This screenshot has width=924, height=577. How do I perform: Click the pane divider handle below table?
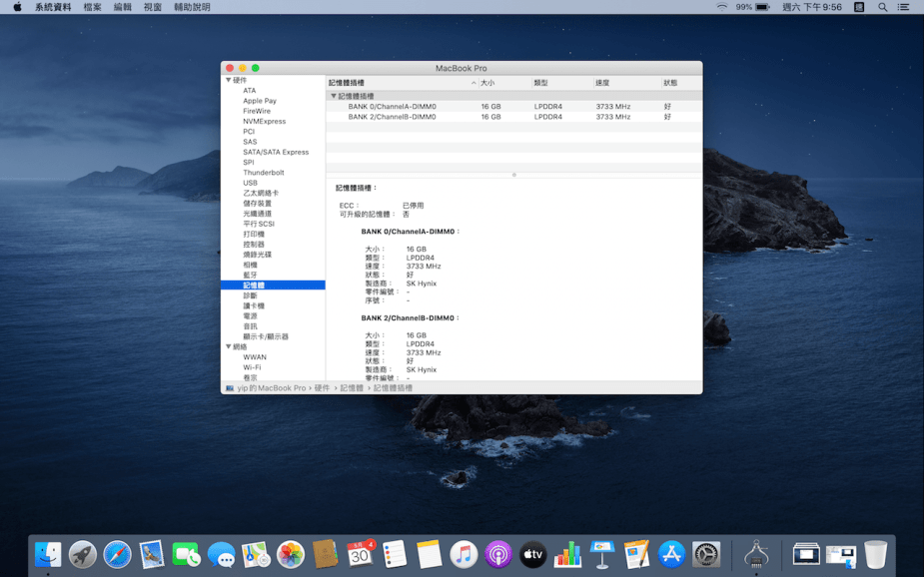513,175
